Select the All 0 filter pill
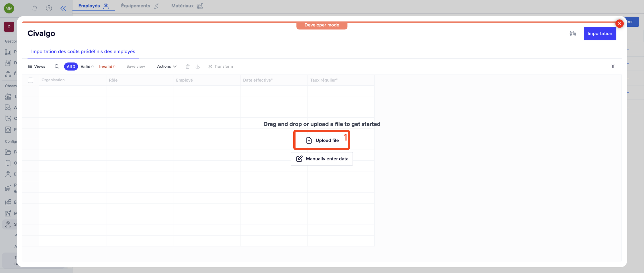 [71, 67]
